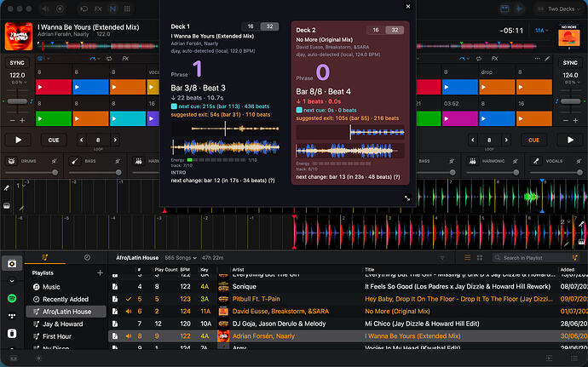Click Deck 2 cue point edit pencil
The height and width of the screenshot is (367, 588).
click(547, 59)
